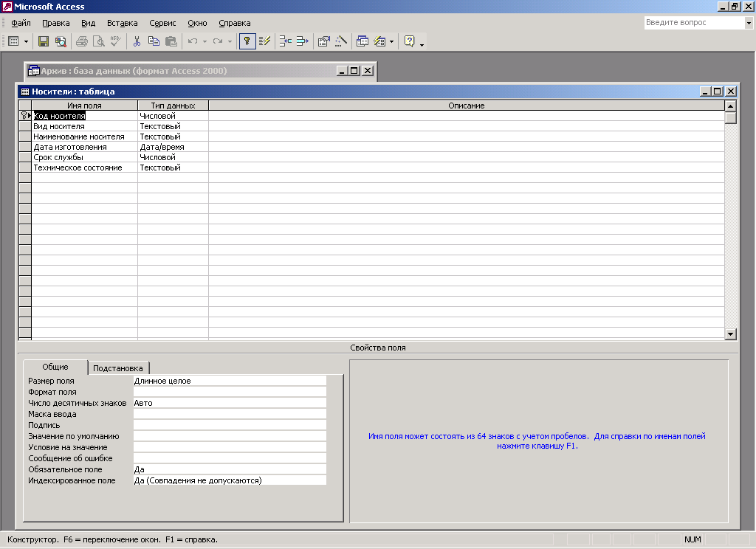Click scroll-down arrow of field grid scrollbar
Image resolution: width=756 pixels, height=549 pixels.
[x=731, y=334]
